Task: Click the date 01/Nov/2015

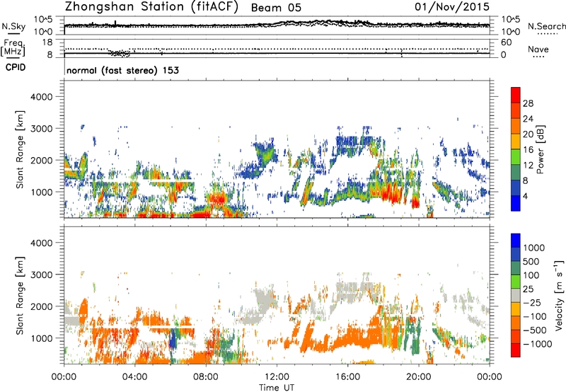Action: click(x=452, y=6)
